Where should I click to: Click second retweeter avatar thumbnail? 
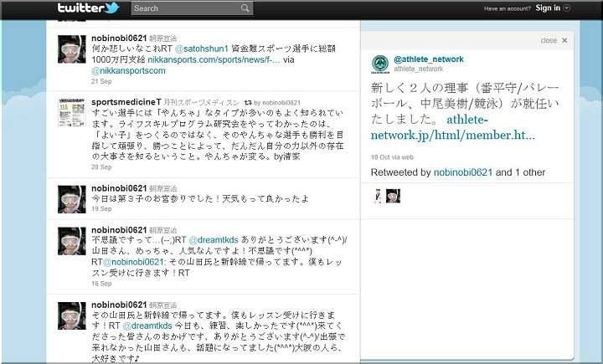[x=393, y=196]
